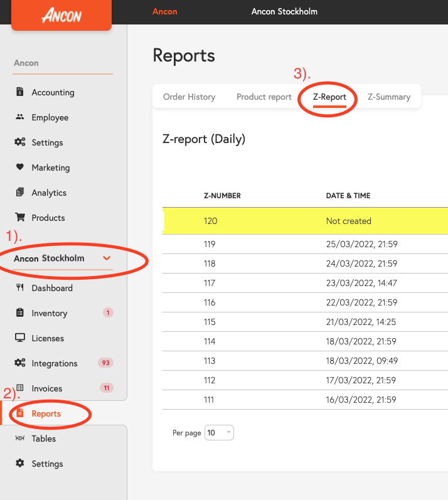Viewport: 448px width, 500px height.
Task: Click the Inventory clipboard icon
Action: [20, 312]
